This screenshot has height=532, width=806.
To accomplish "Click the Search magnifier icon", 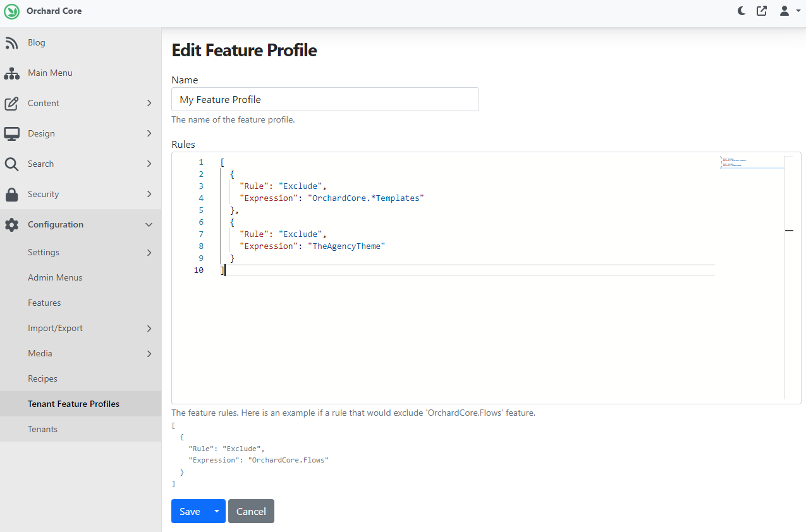I will (11, 164).
